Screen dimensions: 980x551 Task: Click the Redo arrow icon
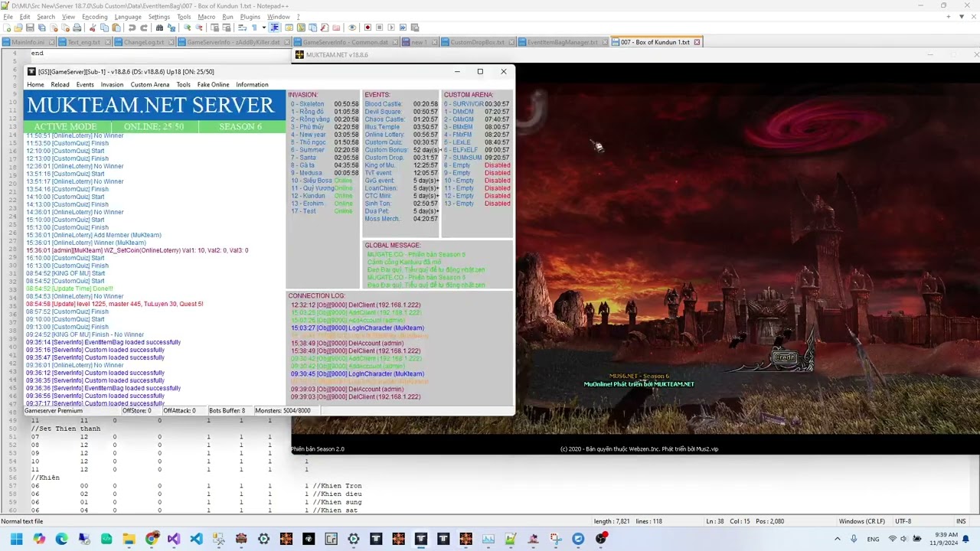tap(143, 28)
